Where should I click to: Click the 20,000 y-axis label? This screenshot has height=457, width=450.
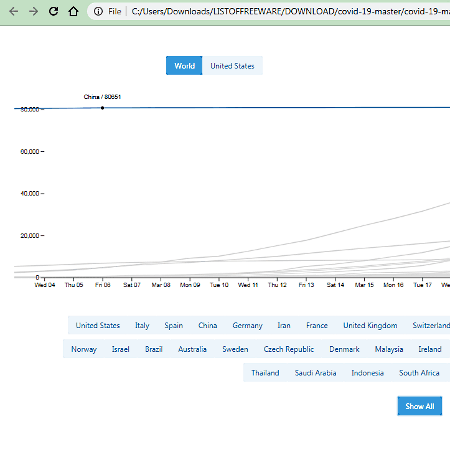tap(30, 236)
